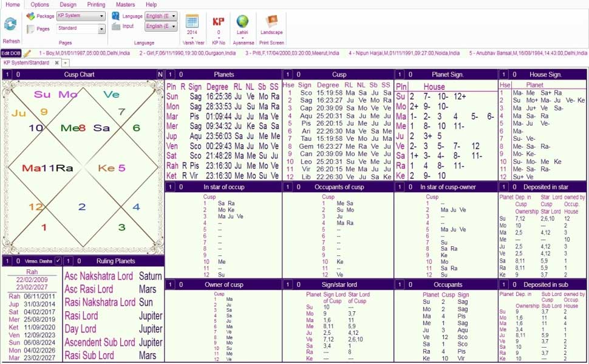Add a new tab with the plus button
589x364 pixels.
click(x=66, y=63)
